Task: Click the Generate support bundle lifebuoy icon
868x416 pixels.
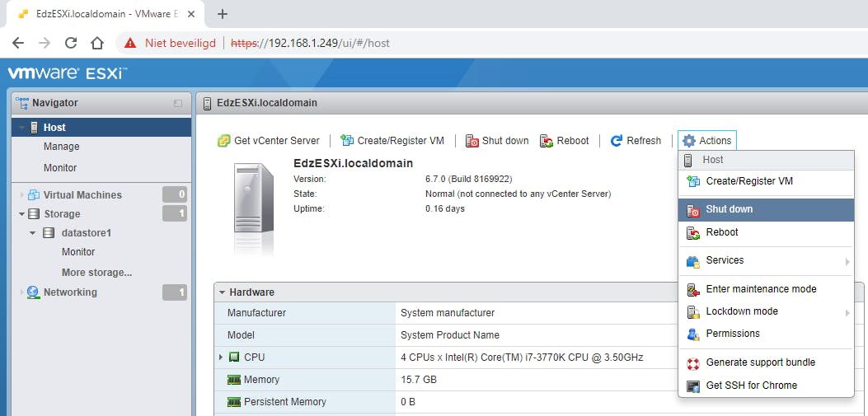Action: click(x=693, y=363)
